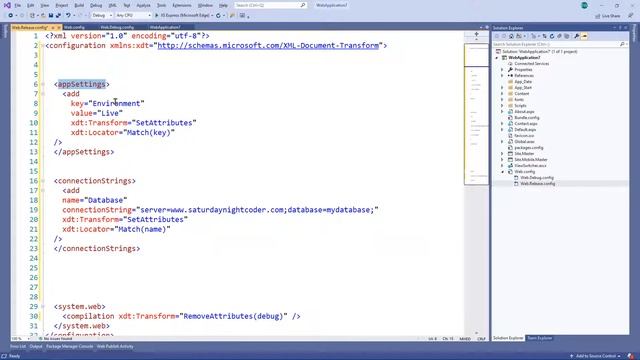
Task: Open the Build menu
Action: pos(79,5)
